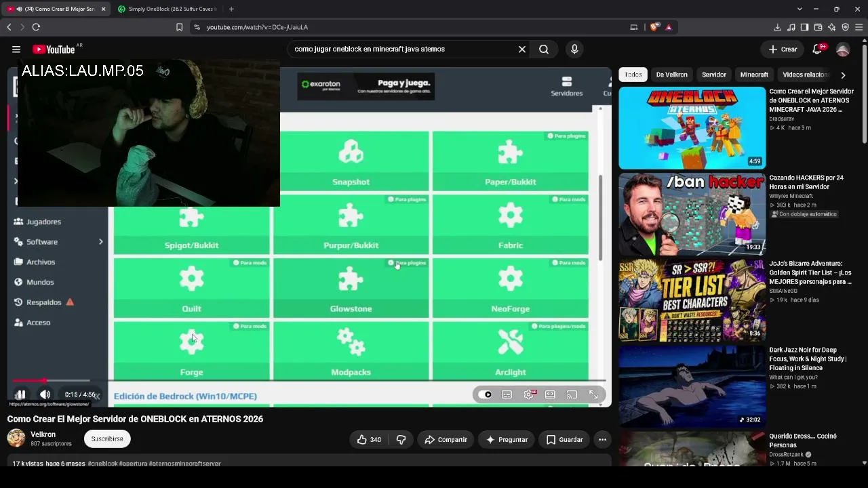Open the JoJo Tier List video thumbnail
The image size is (868, 488).
pos(692,300)
